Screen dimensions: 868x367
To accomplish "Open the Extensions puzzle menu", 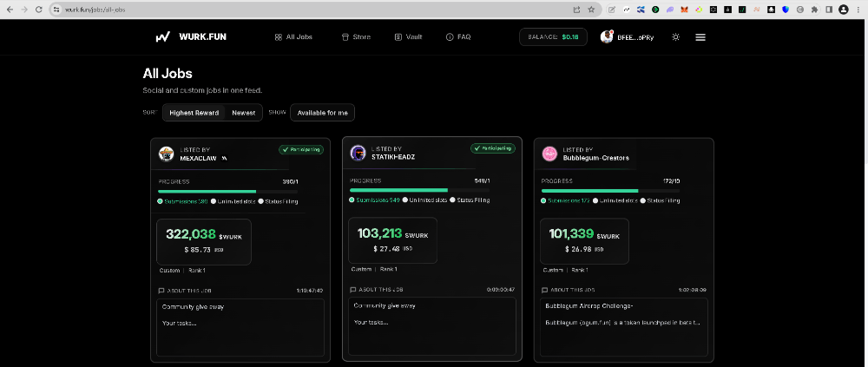I will click(x=814, y=10).
